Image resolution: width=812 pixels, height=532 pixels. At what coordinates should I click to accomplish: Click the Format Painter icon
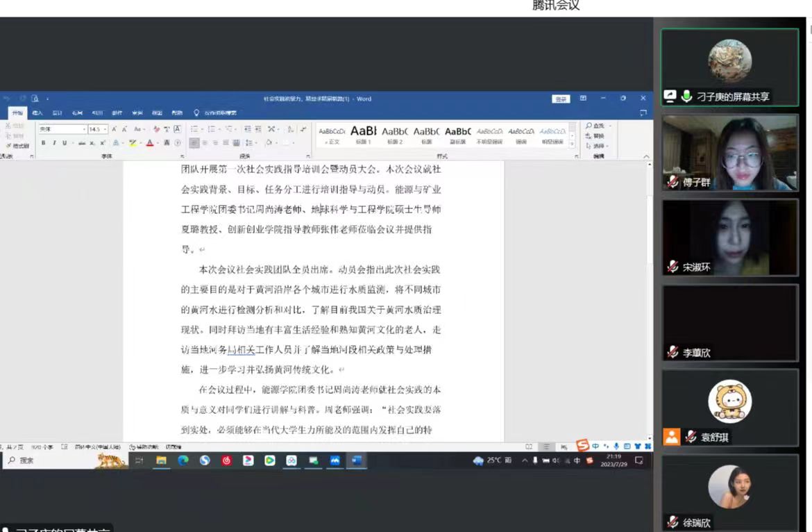[17, 146]
